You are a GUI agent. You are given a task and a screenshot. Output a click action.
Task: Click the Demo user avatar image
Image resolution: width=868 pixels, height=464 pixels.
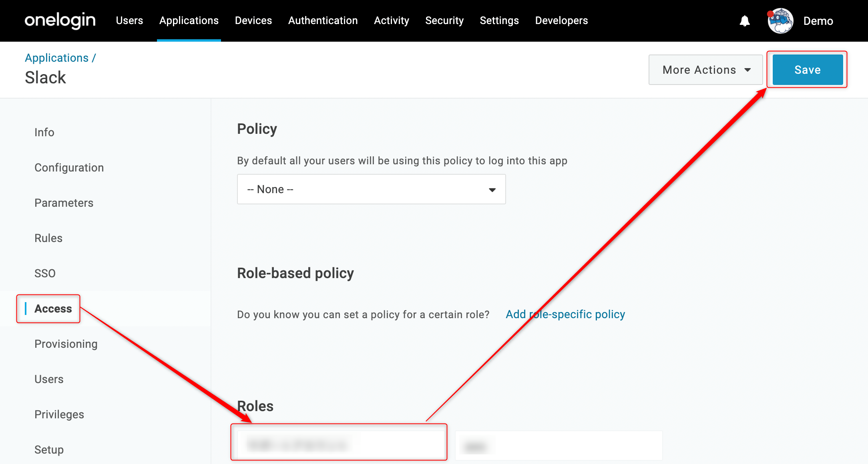tap(780, 21)
